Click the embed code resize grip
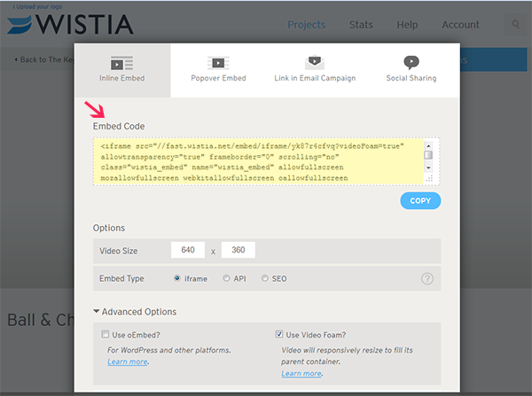Image resolution: width=532 pixels, height=396 pixels. [x=429, y=178]
